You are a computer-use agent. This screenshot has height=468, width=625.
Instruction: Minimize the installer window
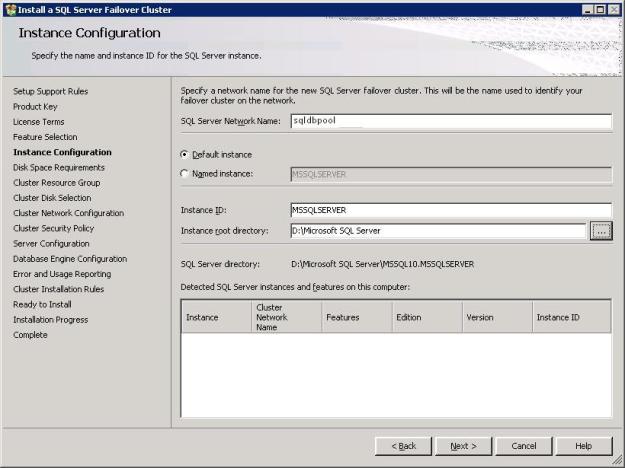[586, 9]
